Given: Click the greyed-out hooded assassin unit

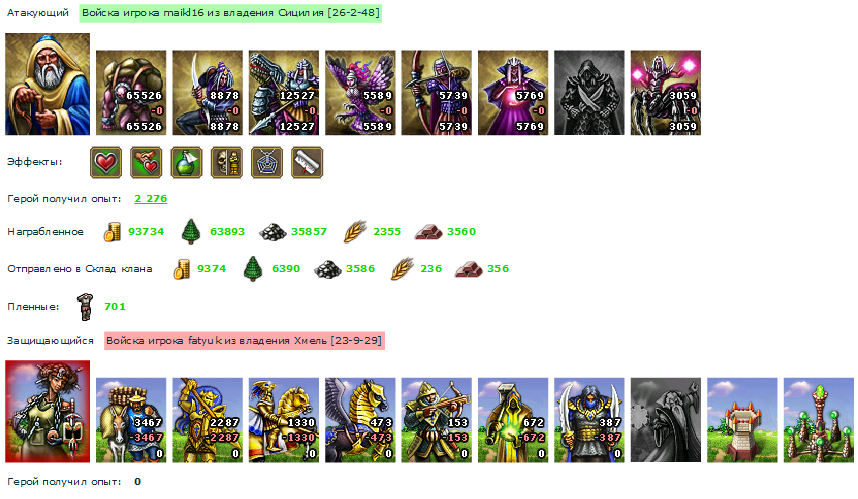Looking at the screenshot, I should coord(589,93).
